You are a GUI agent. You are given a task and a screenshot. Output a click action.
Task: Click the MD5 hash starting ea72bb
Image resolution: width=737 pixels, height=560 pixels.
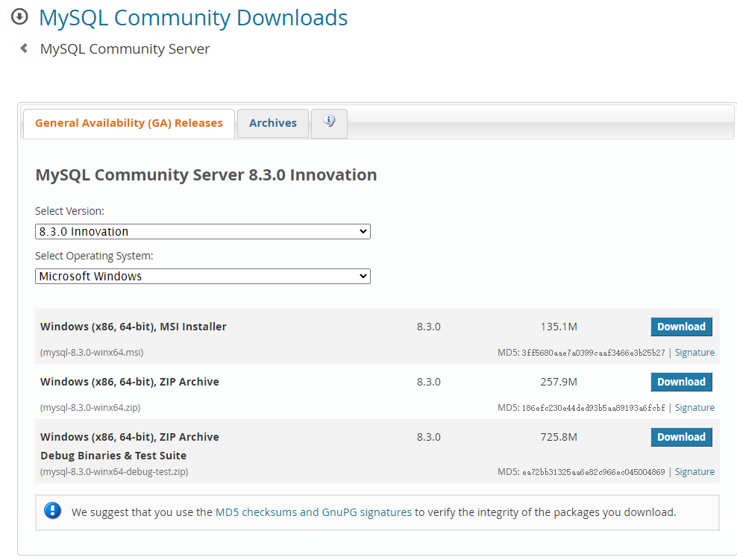pos(593,472)
